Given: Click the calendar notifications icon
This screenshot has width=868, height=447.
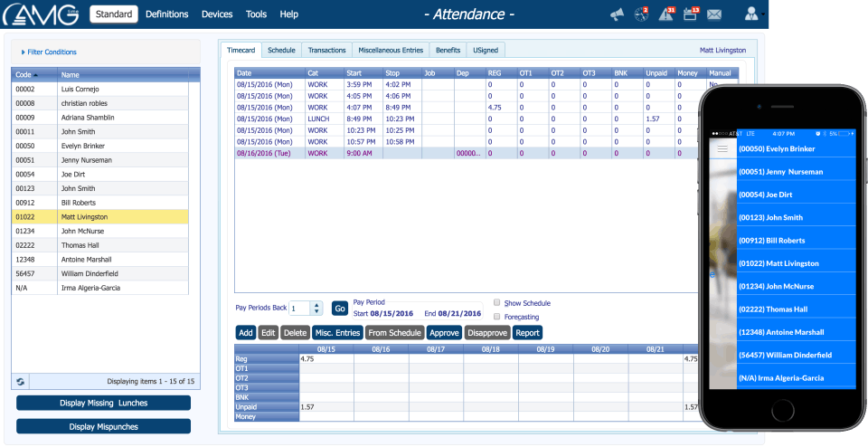Looking at the screenshot, I should click(x=691, y=14).
